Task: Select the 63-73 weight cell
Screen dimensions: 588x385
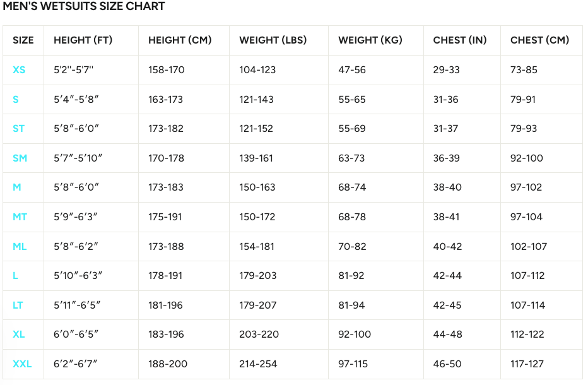Action: [351, 158]
